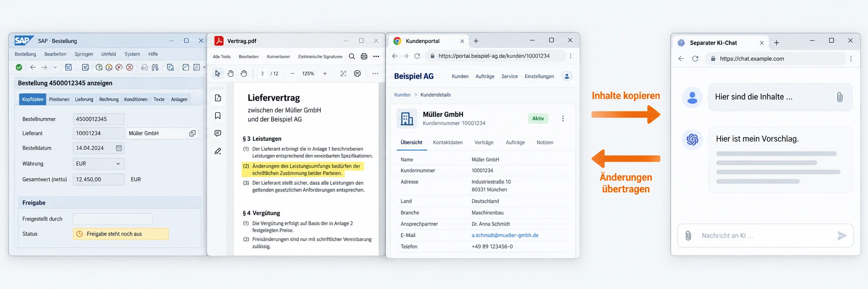Screen dimensions: 868x289
Task: Click the Bestellnummer field 4500012345
Action: (x=98, y=119)
